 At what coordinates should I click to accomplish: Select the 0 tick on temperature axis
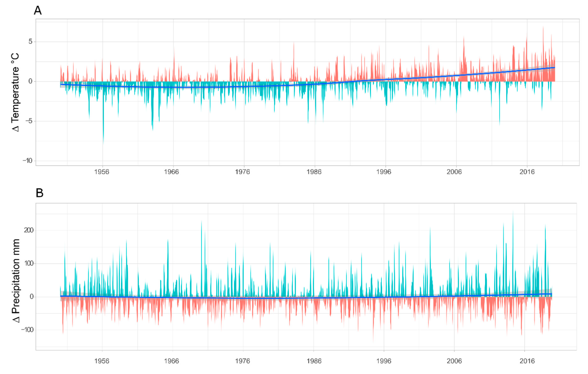[30, 81]
